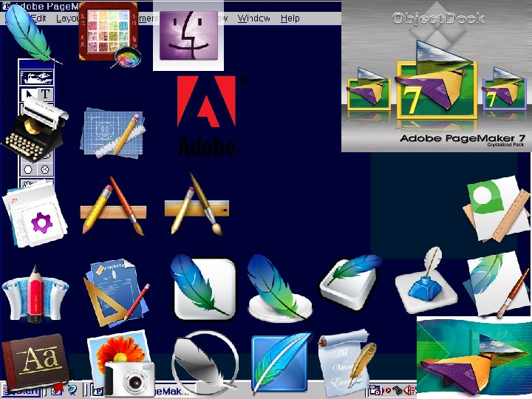
Task: Click the Adobe Online picture in toolbox
Action: tap(37, 78)
